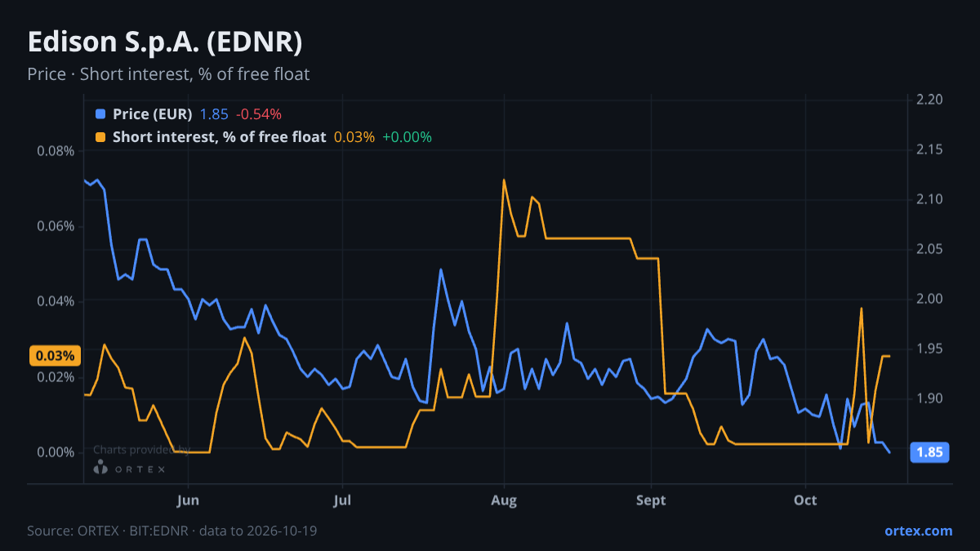Image resolution: width=980 pixels, height=551 pixels.
Task: Click the -0.54% price change value
Action: coord(259,114)
